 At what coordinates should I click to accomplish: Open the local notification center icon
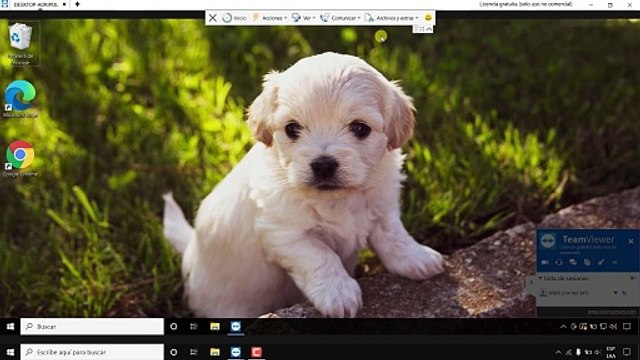point(627,352)
